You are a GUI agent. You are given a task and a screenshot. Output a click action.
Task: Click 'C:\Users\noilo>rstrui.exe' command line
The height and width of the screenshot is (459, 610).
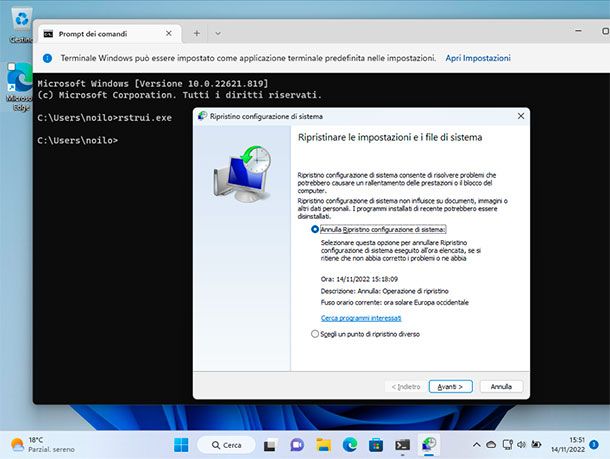pyautogui.click(x=105, y=118)
